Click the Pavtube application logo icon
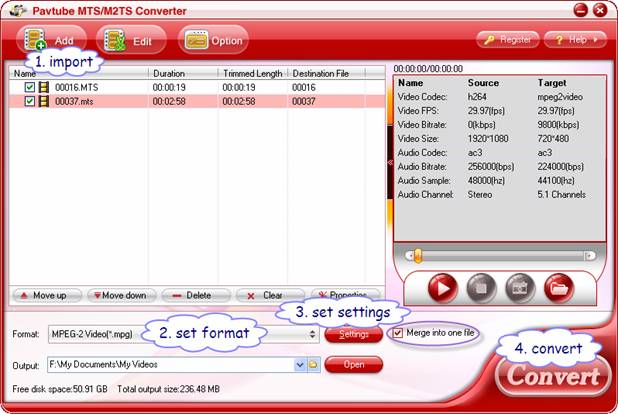The width and height of the screenshot is (618, 414). 18,11
